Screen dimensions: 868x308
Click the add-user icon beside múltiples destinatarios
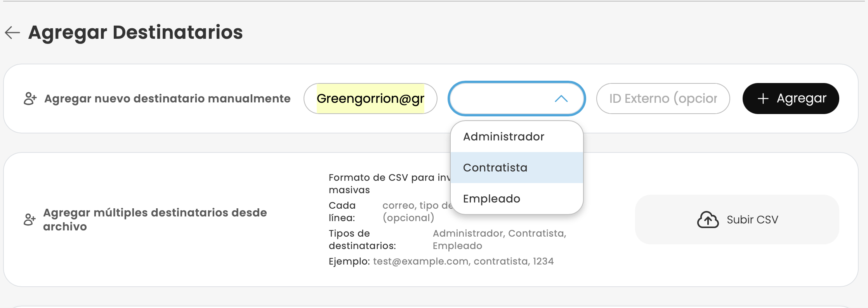click(30, 220)
